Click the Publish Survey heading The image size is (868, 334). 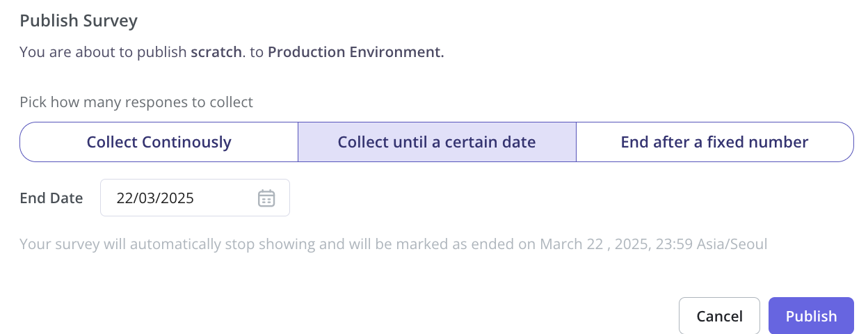pos(79,21)
